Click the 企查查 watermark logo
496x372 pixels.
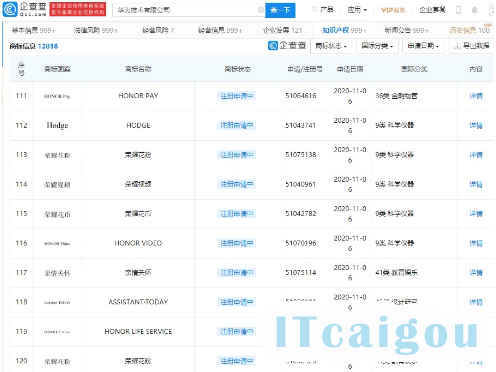pos(287,45)
